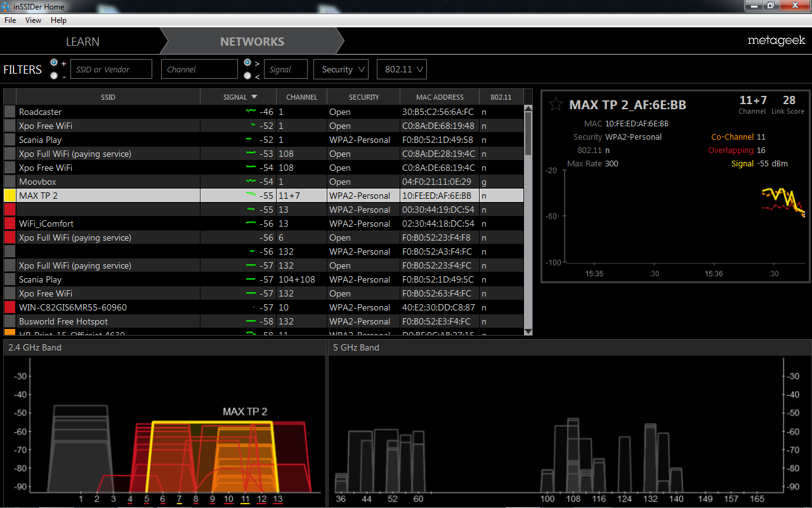812x508 pixels.
Task: Click MAC address F0:B0:52:1D:49:58
Action: tap(438, 140)
